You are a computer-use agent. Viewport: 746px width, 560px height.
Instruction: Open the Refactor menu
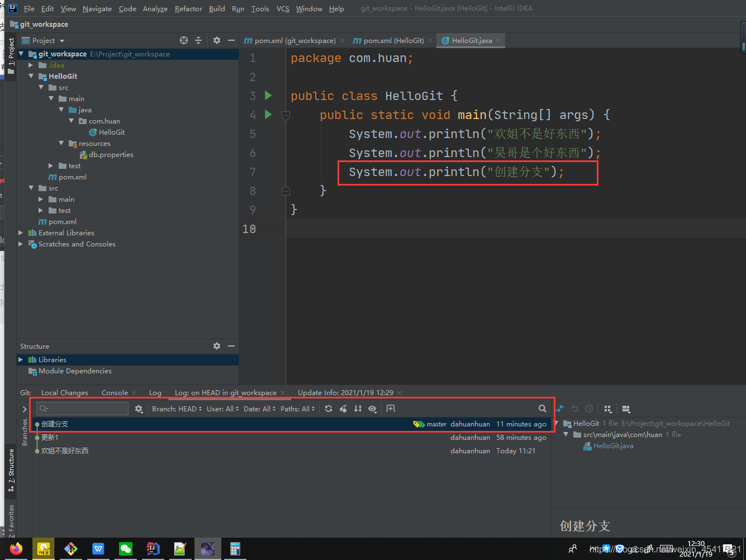tap(188, 8)
